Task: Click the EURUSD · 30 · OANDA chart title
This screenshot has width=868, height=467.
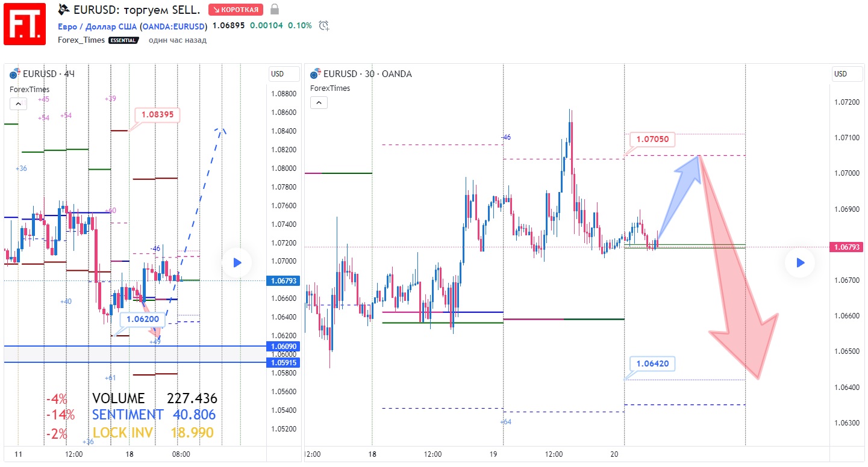Action: tap(367, 74)
